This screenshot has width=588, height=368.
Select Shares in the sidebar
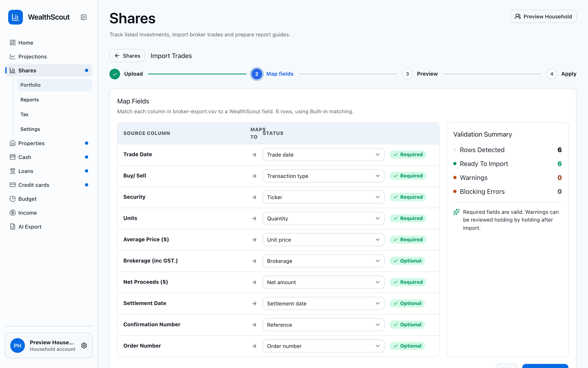49,70
